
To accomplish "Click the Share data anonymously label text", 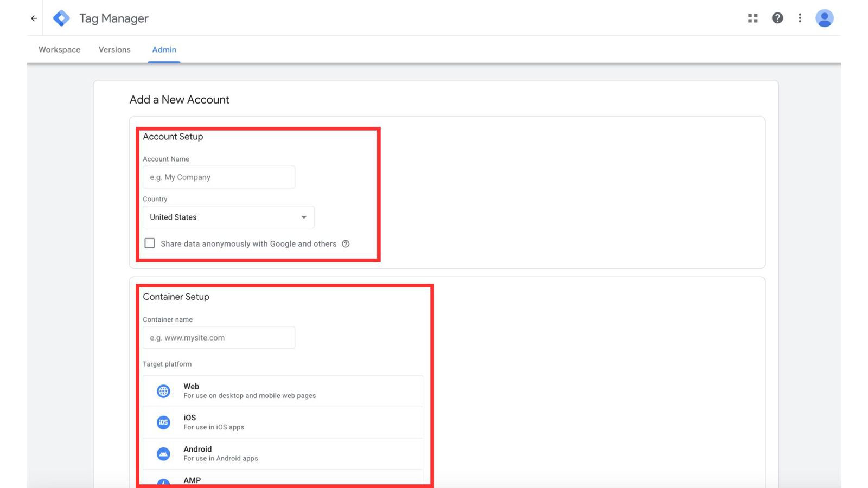I will [248, 244].
